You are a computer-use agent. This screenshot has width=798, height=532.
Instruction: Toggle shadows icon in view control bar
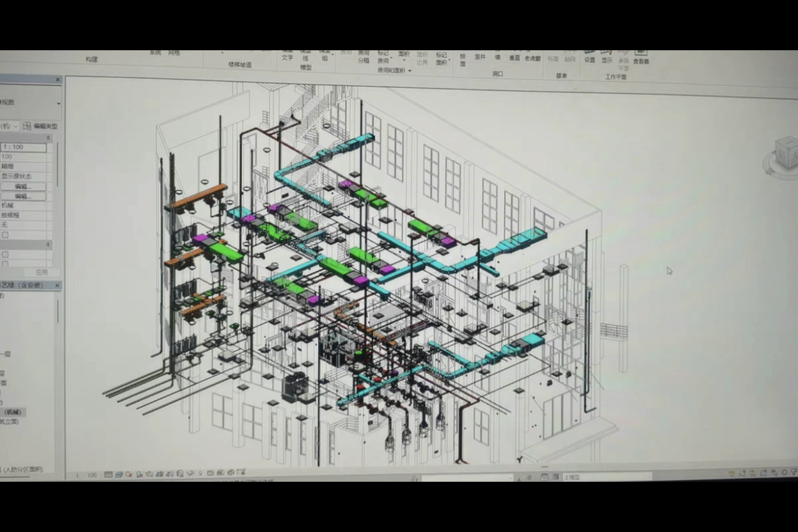point(139,474)
